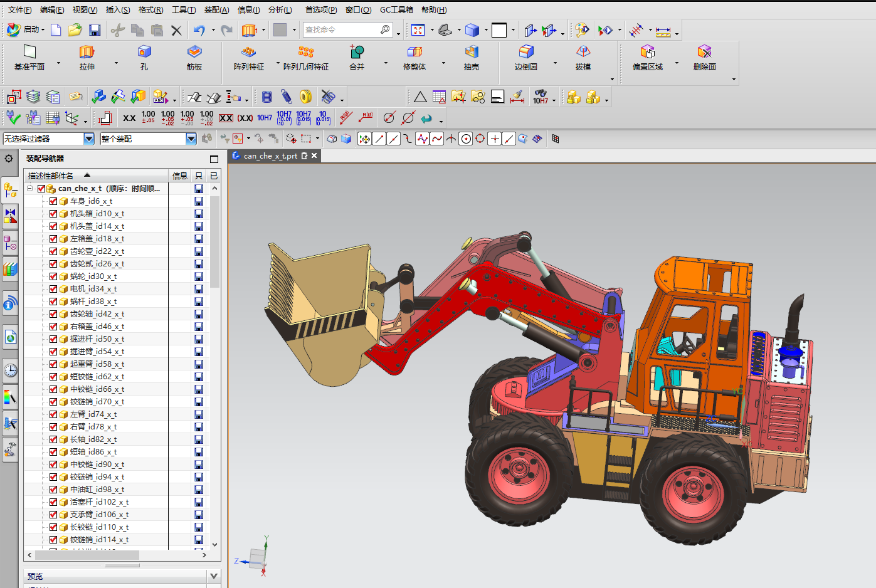Click the 删除面 (Delete Face) icon
This screenshot has width=876, height=588.
(704, 52)
